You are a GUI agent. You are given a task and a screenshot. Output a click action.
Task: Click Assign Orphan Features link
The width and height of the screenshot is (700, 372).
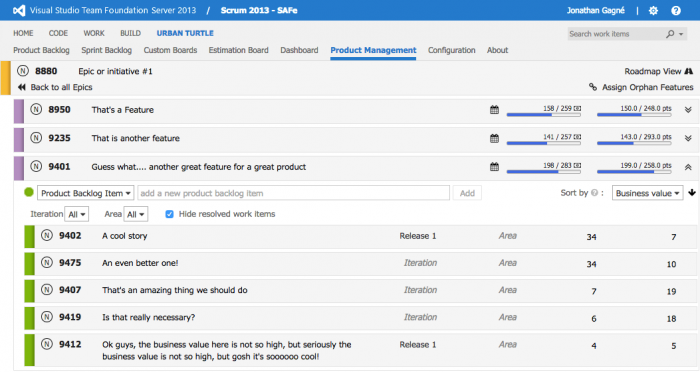tap(648, 87)
